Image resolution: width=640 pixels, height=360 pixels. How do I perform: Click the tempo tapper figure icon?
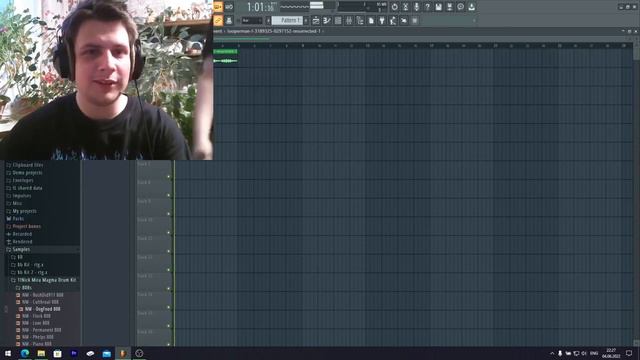click(393, 20)
